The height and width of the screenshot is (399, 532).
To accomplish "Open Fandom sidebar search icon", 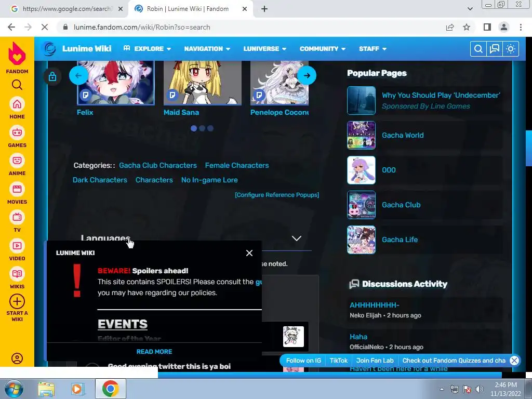I will click(x=17, y=85).
